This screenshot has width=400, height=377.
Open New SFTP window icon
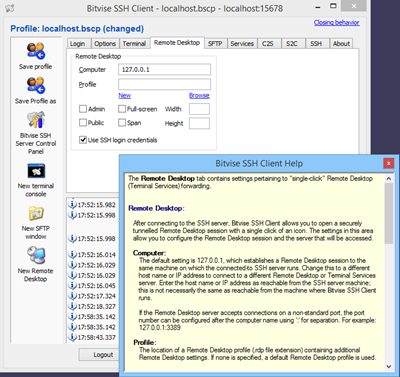[36, 214]
